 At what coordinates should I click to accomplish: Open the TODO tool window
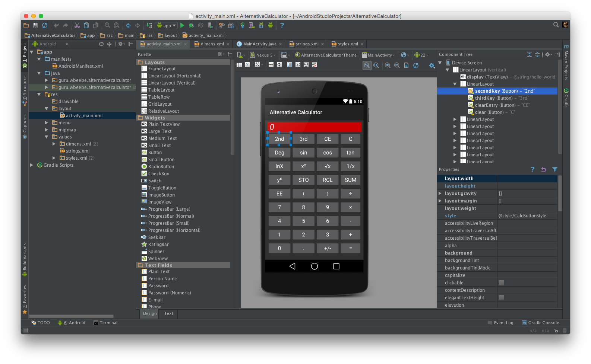(x=41, y=323)
